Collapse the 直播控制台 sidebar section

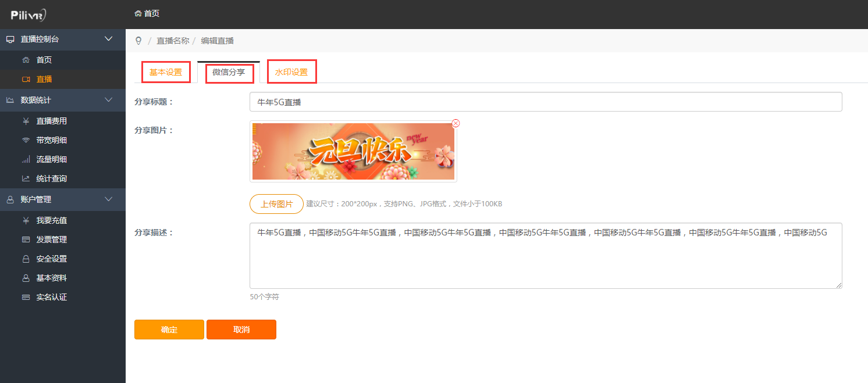(x=108, y=39)
